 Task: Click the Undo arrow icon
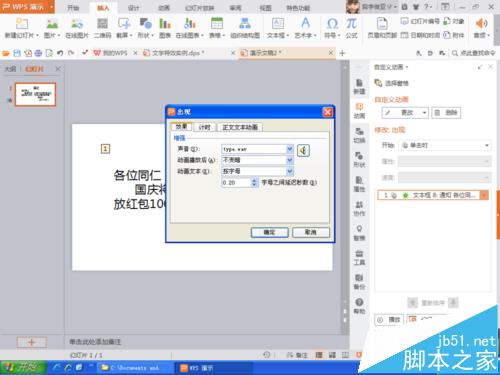coord(60,53)
